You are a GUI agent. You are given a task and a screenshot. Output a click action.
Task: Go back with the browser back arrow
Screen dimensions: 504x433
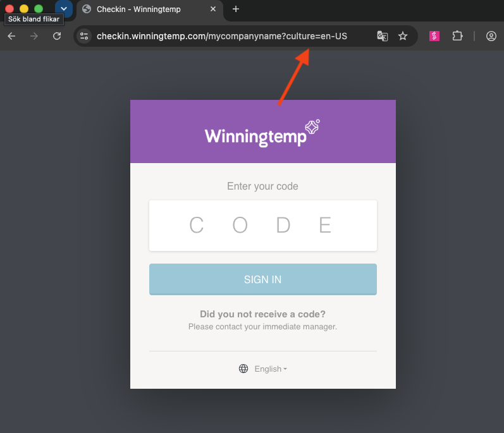(x=11, y=36)
